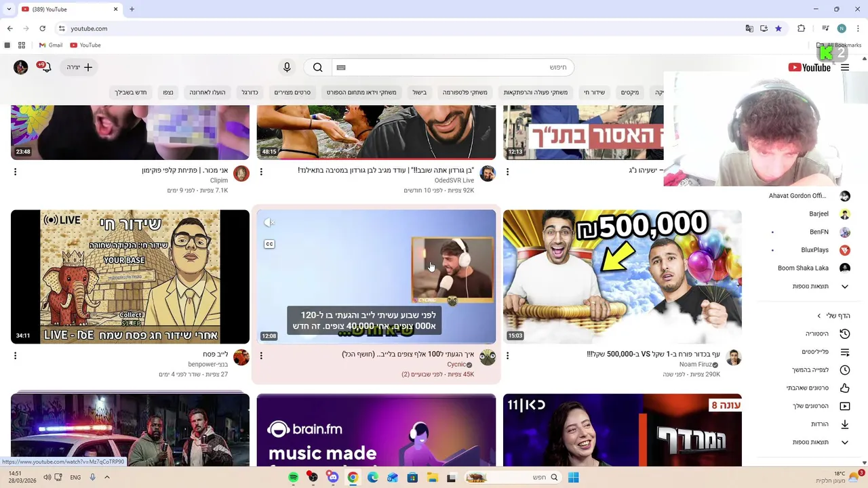Toggle mute on the previewing Cycnic video

269,222
